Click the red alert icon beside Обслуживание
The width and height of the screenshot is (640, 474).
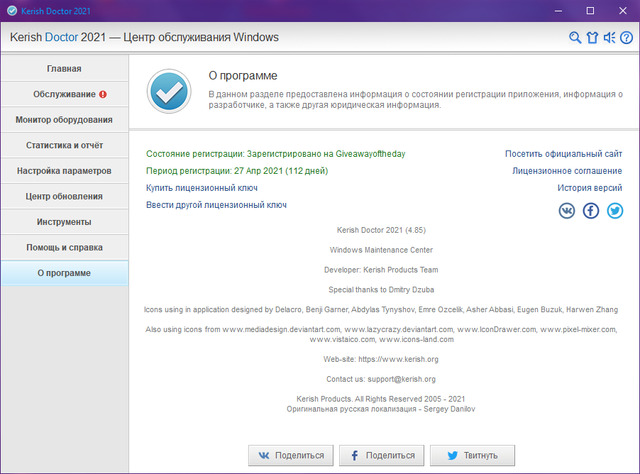point(103,95)
